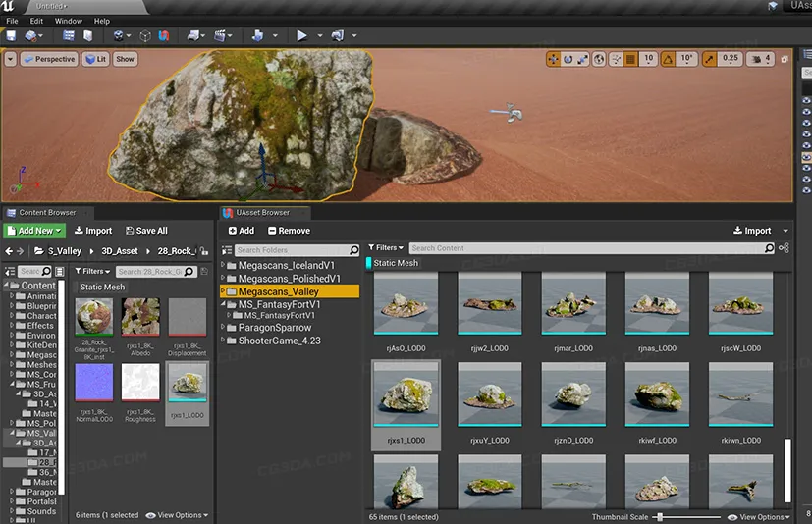Viewport: 812px width, 524px height.
Task: Click the Save Current Level toolbar icon
Action: point(11,35)
